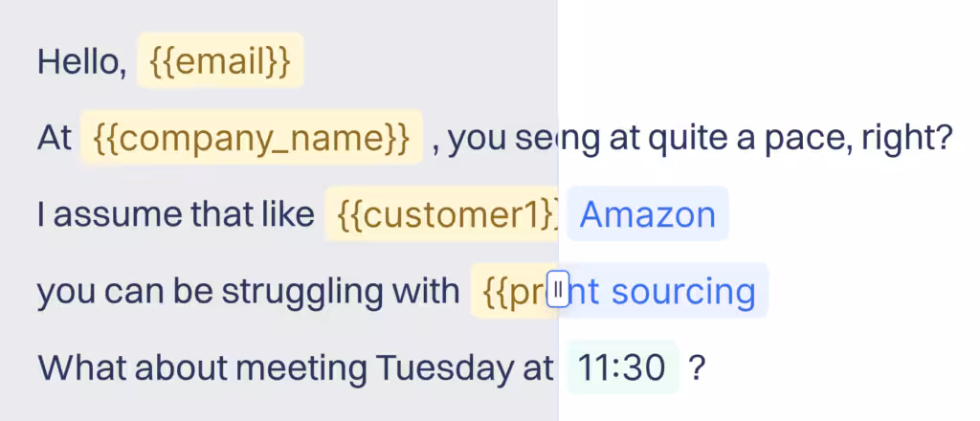The width and height of the screenshot is (980, 421).
Task: Click the question mark after 11:30
Action: 698,367
